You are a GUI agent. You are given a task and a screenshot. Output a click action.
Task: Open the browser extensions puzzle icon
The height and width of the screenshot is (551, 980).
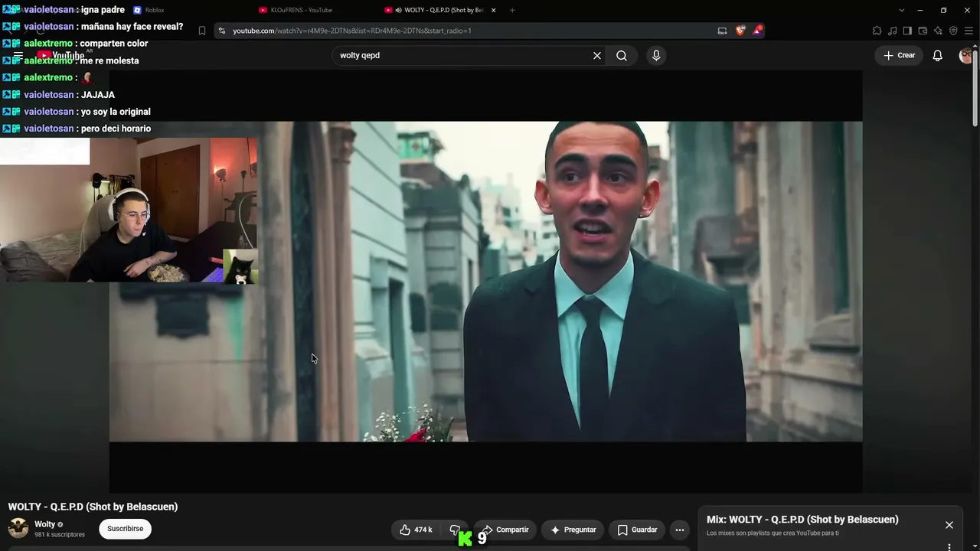(x=877, y=31)
